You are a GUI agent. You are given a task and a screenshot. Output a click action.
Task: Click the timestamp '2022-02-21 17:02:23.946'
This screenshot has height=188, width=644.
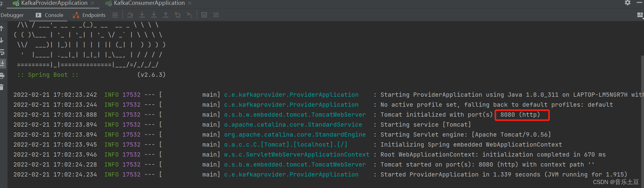[x=55, y=154]
